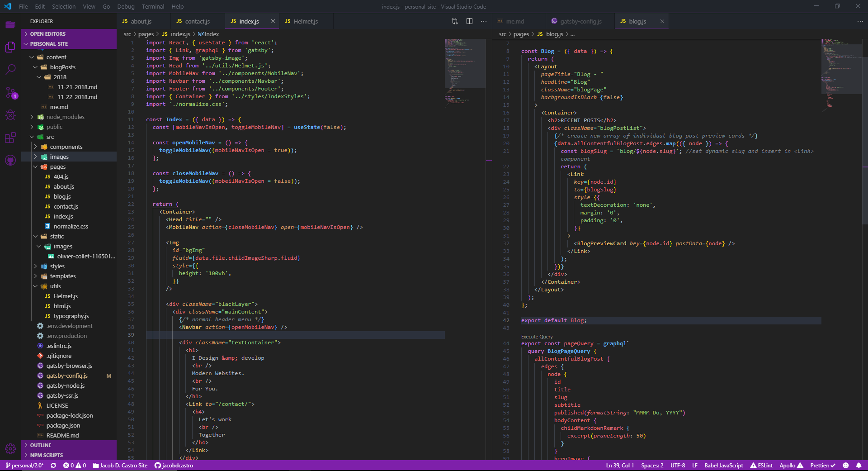This screenshot has width=868, height=471.
Task: Expand the node_modules folder
Action: (x=65, y=117)
